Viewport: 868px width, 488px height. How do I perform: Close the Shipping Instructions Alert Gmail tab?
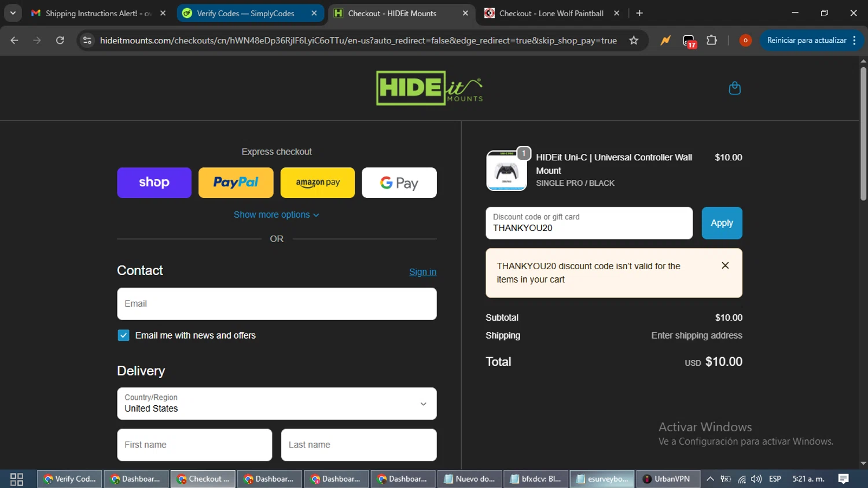coord(163,13)
